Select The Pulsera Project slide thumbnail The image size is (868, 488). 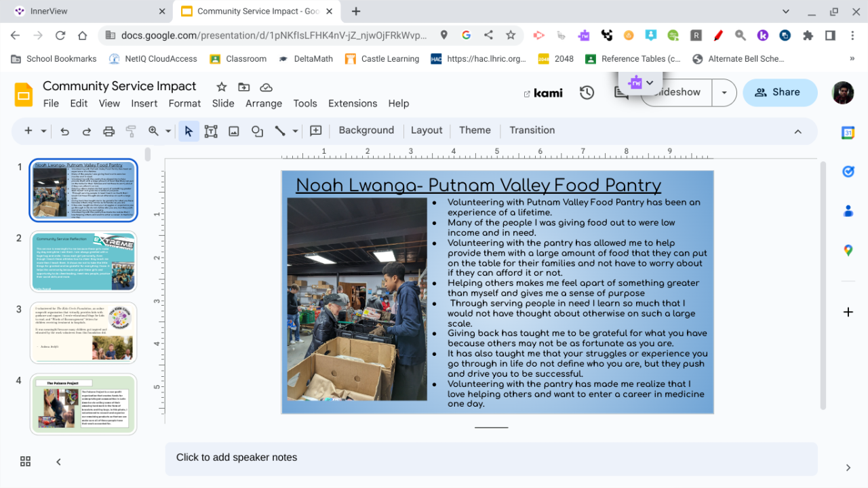(x=83, y=404)
